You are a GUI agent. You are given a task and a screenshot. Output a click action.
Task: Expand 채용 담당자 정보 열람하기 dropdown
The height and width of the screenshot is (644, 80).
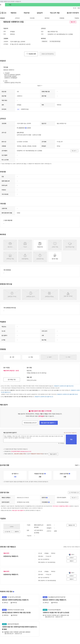[x=49, y=423]
